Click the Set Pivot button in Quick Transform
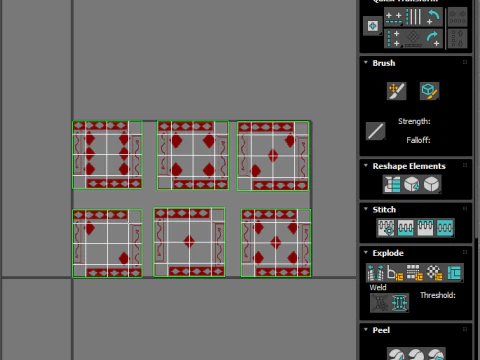The height and width of the screenshot is (360, 480). point(372,26)
